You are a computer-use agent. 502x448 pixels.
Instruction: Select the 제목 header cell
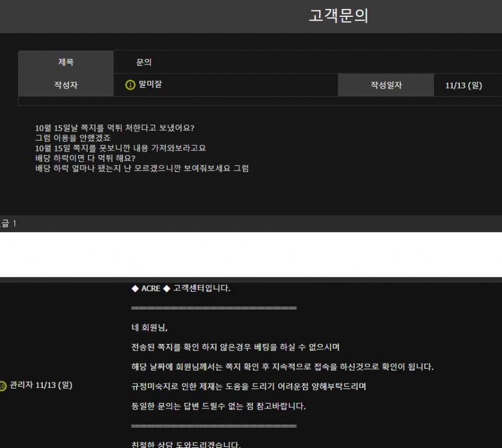pos(66,62)
